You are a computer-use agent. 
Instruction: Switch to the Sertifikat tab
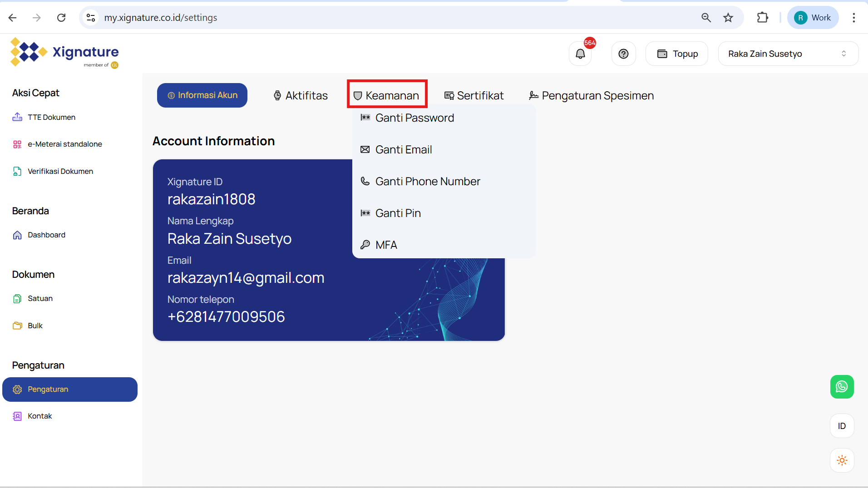pos(474,95)
